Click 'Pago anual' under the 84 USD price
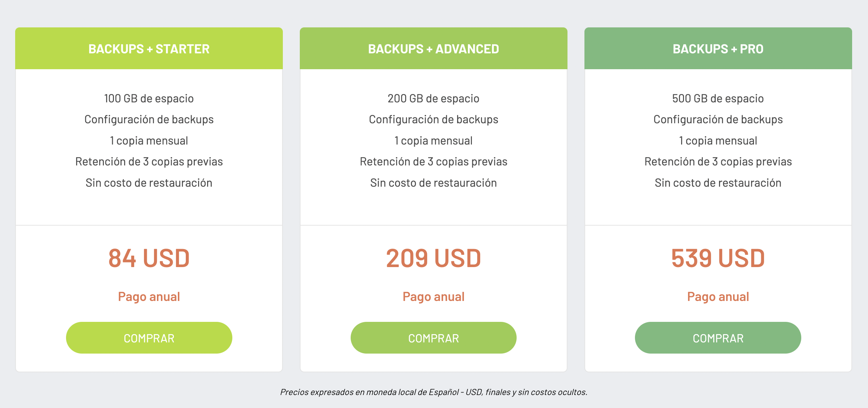The image size is (868, 408). (x=149, y=297)
